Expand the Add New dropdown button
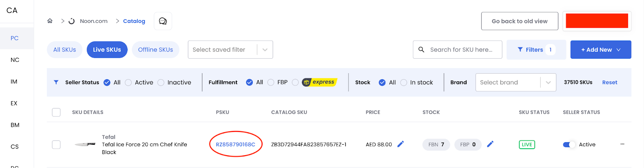This screenshot has height=168, width=644. tap(601, 49)
